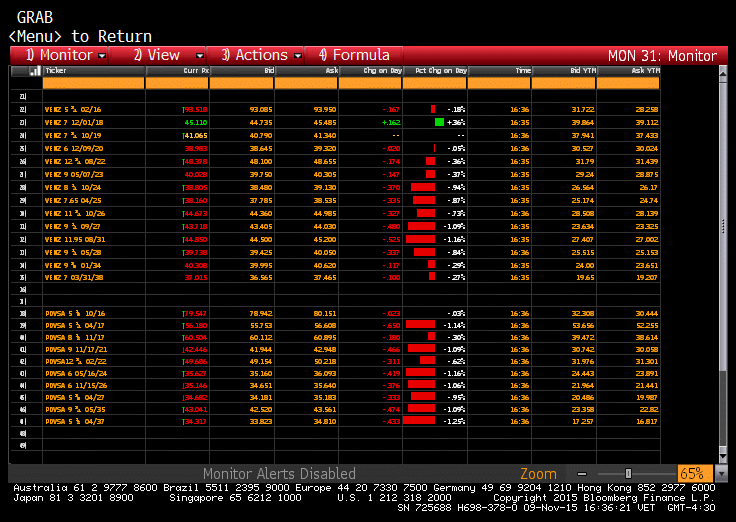Open the Actions menu
Viewport: 736px width, 522px height.
click(x=255, y=55)
